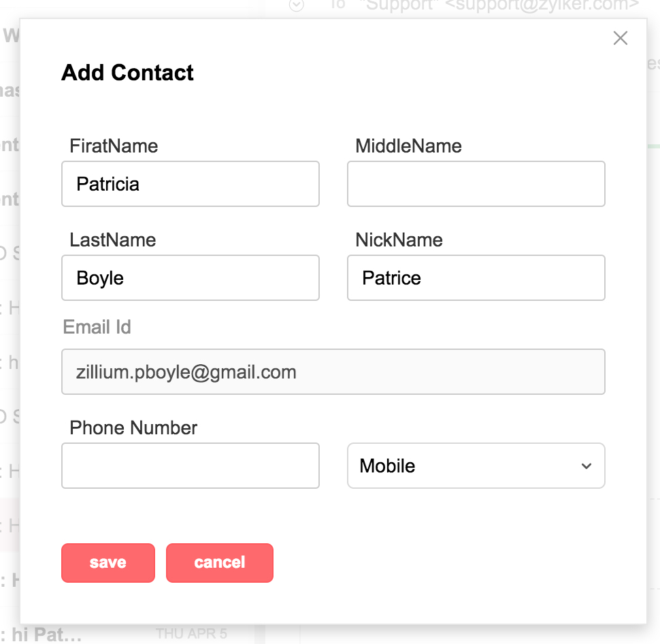660x644 pixels.
Task: Open the Mobile phone type dropdown
Action: pos(476,466)
